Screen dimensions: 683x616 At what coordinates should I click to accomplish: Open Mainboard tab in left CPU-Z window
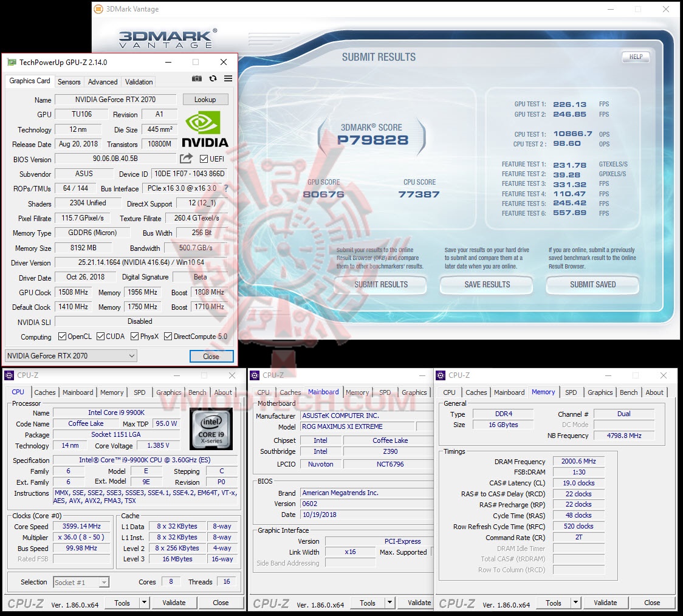78,392
